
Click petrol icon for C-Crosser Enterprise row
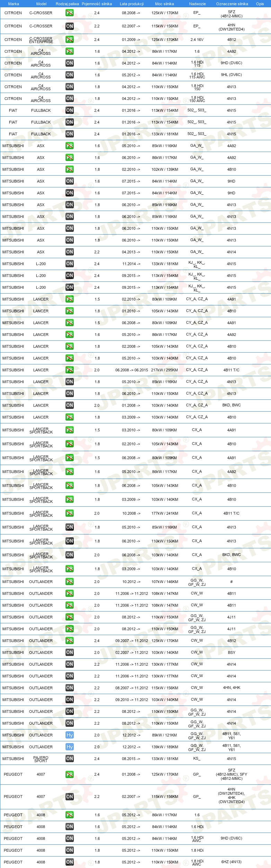click(70, 40)
